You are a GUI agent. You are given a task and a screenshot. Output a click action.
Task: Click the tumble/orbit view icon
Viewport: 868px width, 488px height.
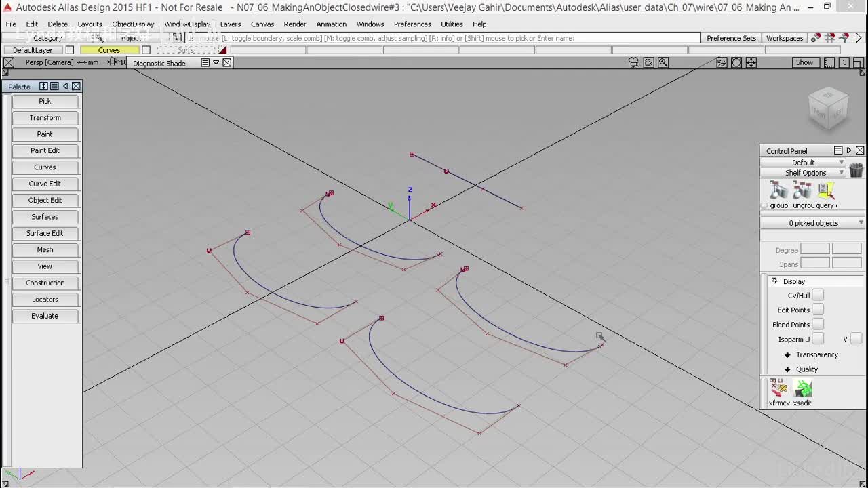point(722,62)
